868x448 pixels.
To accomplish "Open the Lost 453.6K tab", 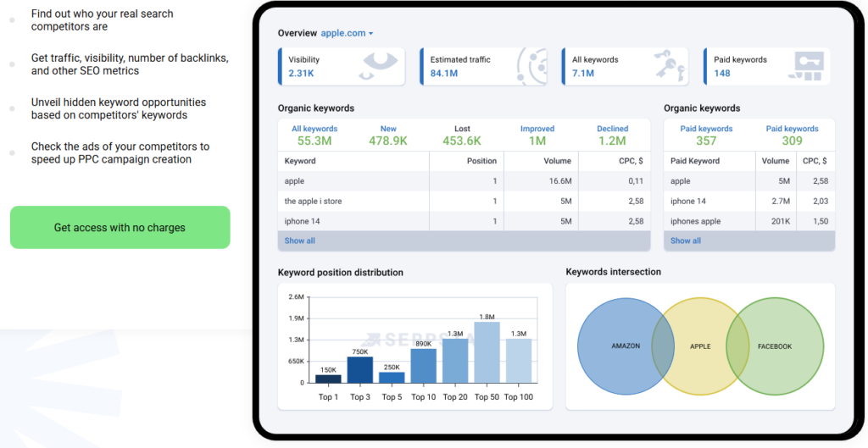I will point(462,135).
